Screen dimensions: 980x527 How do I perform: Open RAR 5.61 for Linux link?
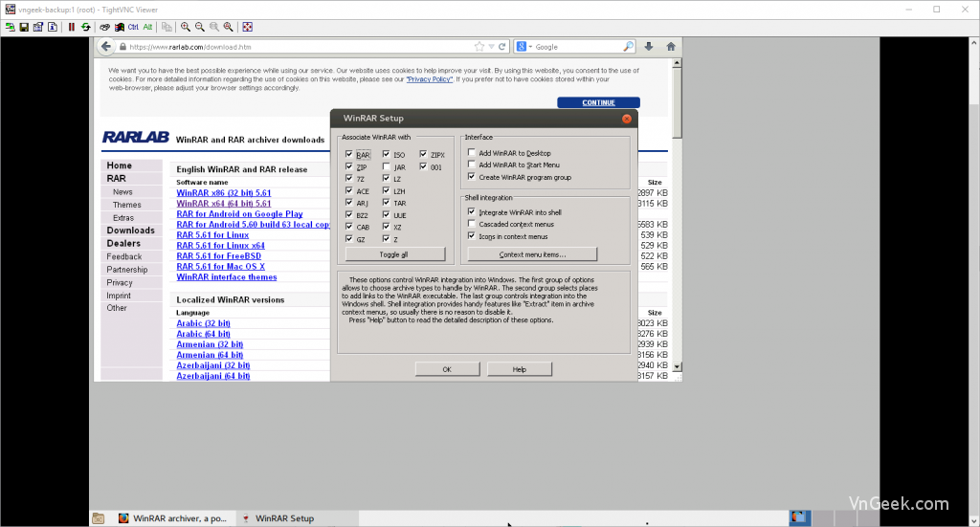click(x=212, y=234)
